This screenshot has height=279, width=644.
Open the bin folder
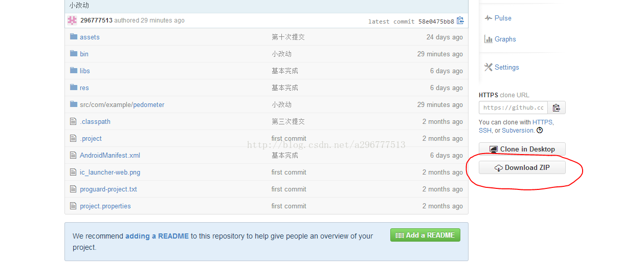click(x=84, y=54)
